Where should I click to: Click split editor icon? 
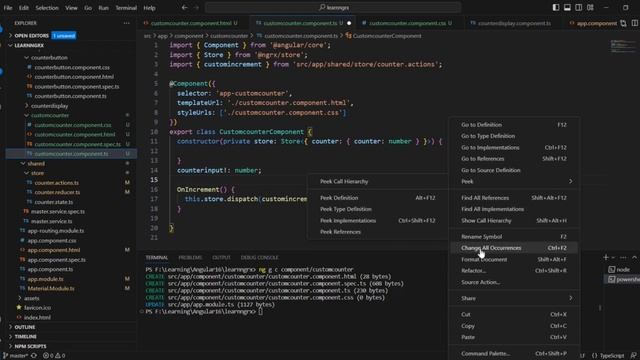[634, 23]
